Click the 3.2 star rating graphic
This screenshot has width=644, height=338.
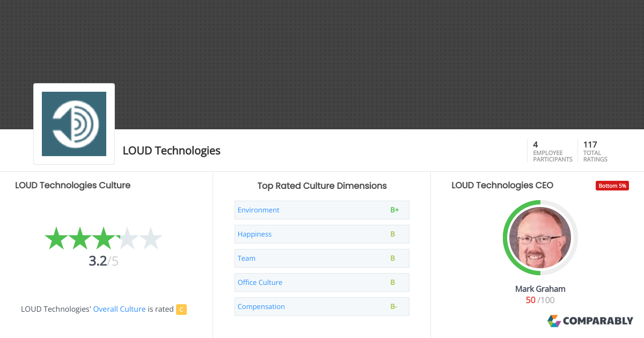[103, 238]
